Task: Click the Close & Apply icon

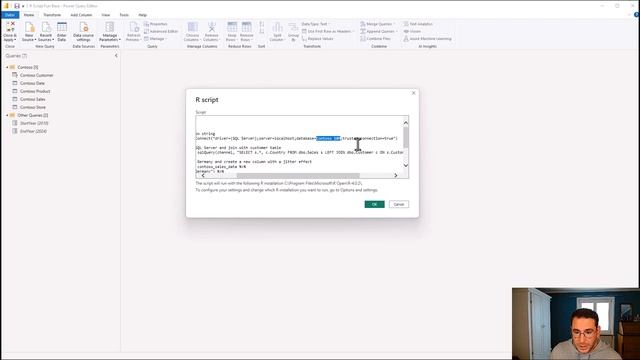Action: (10, 27)
